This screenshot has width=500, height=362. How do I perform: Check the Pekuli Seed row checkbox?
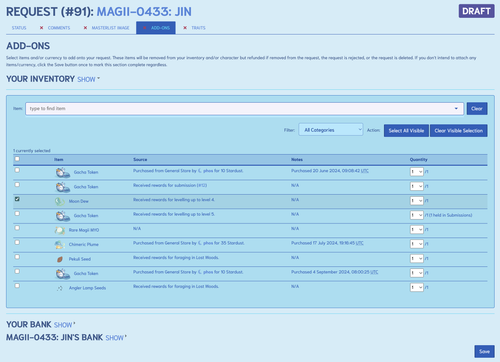point(17,257)
